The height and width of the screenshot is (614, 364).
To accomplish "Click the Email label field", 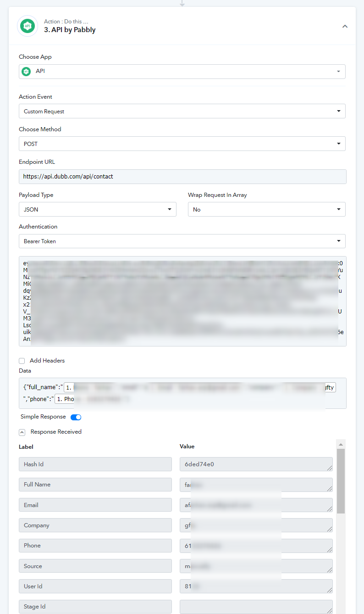I will tap(95, 505).
